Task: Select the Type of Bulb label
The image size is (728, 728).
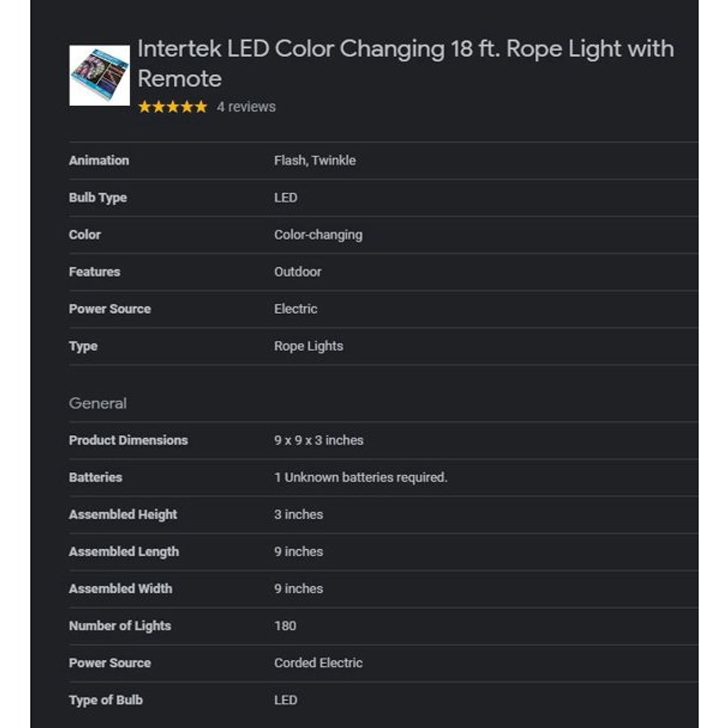Action: 106,700
